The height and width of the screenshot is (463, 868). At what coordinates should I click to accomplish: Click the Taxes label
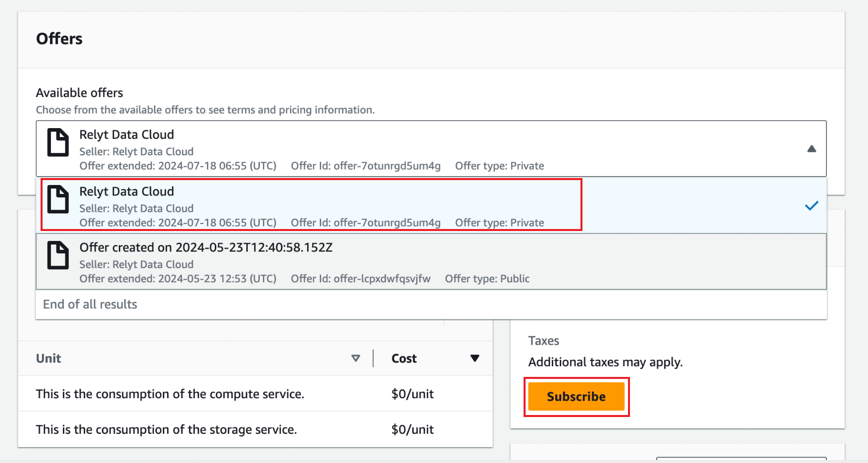coord(543,341)
